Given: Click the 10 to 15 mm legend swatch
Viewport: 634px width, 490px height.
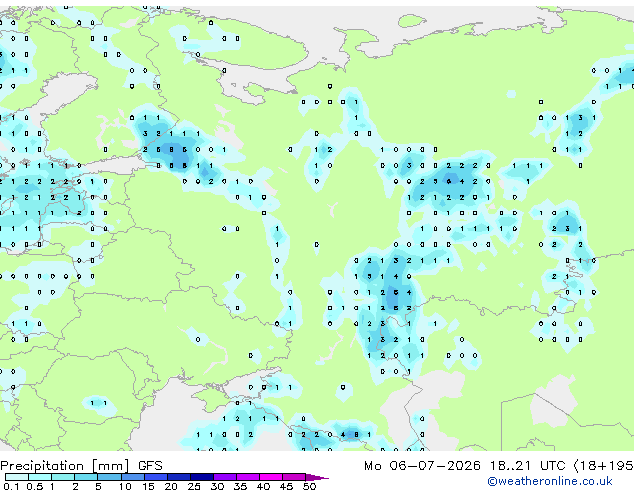Looking at the screenshot, I should pyautogui.click(x=133, y=477).
